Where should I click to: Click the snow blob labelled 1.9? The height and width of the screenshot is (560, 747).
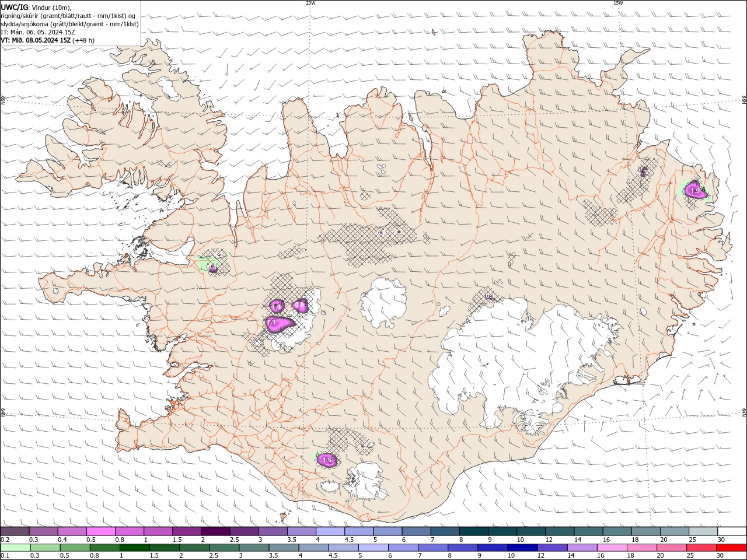point(695,190)
